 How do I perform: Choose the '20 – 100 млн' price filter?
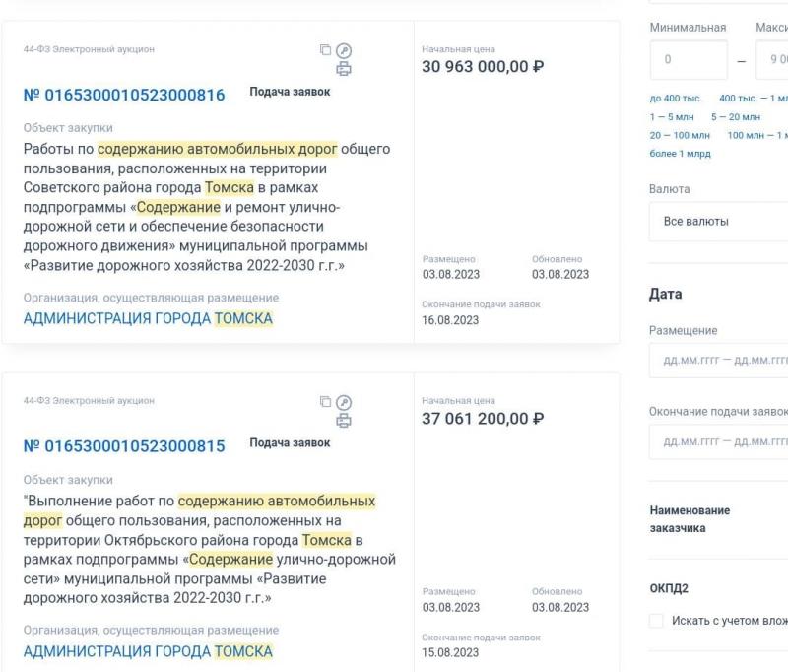(x=680, y=135)
